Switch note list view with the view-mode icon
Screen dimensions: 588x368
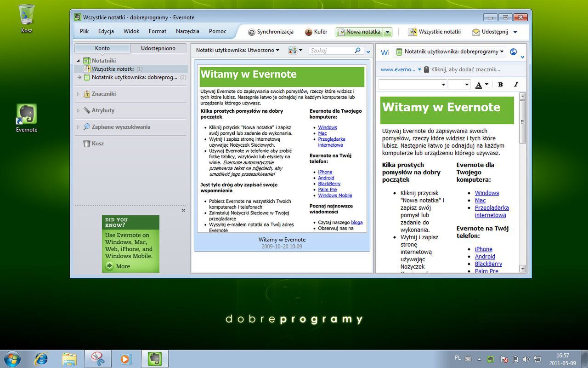(x=293, y=50)
